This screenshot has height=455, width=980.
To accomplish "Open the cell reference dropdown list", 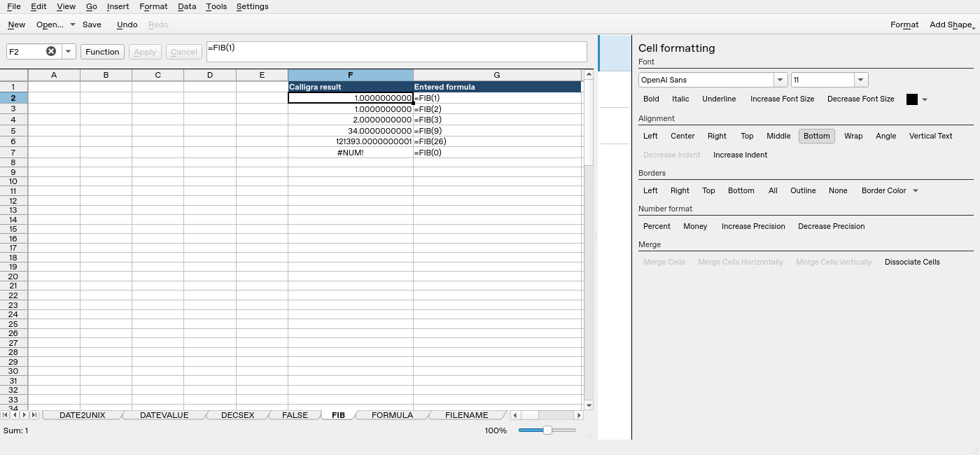I will (68, 52).
